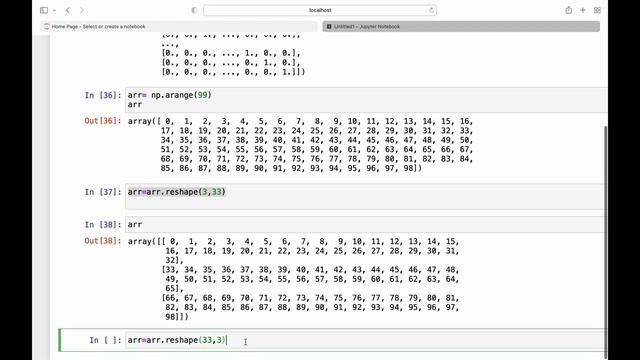Select the Out[36] prompt label
This screenshot has height=360, width=640.
pyautogui.click(x=103, y=121)
